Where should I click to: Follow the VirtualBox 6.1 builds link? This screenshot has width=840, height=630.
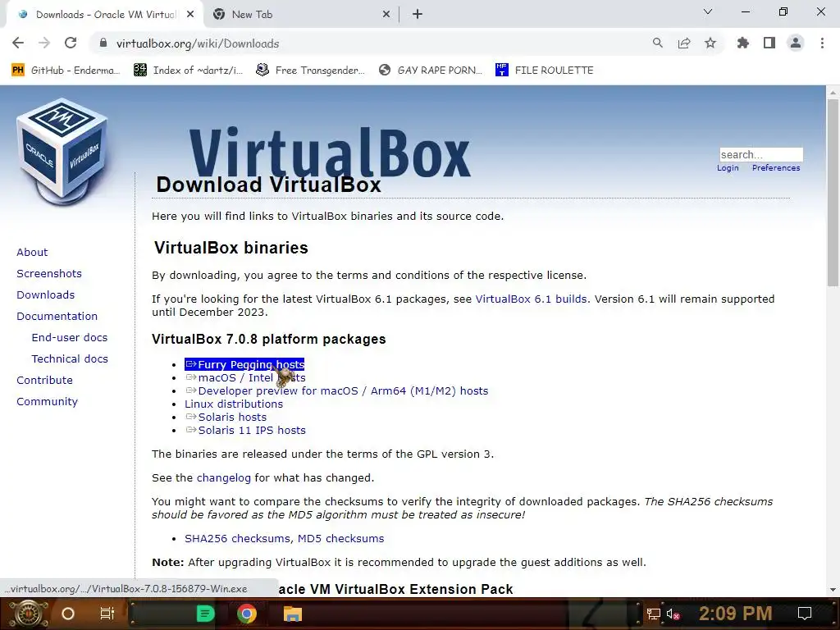(531, 299)
